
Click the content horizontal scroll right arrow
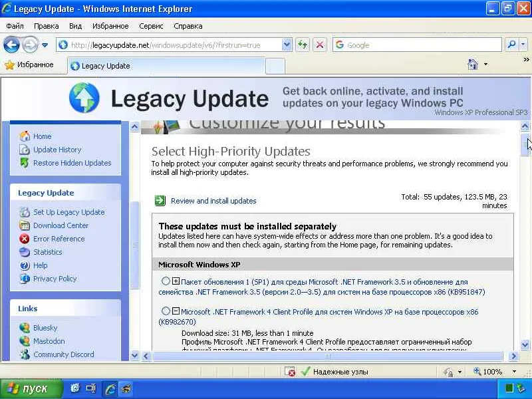[513, 356]
